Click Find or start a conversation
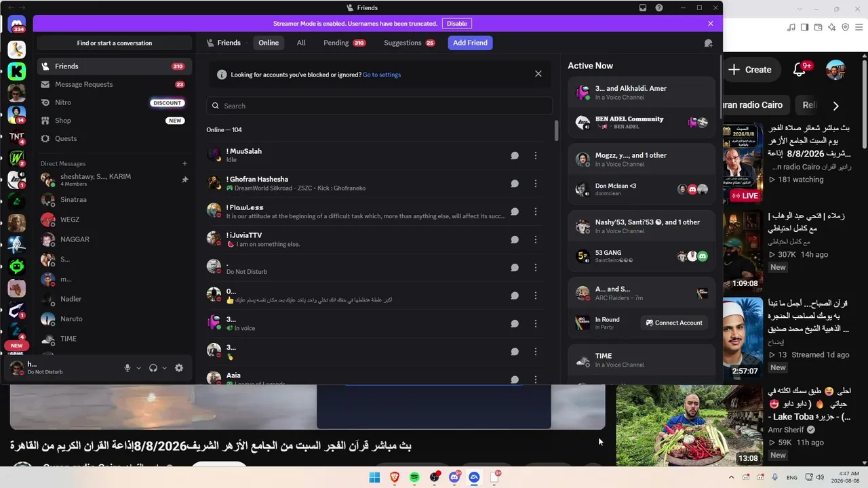868x488 pixels. [115, 43]
